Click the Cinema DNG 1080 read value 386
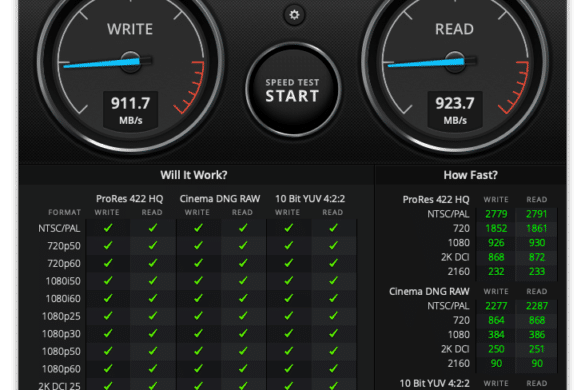This screenshot has height=390, width=585. click(537, 334)
